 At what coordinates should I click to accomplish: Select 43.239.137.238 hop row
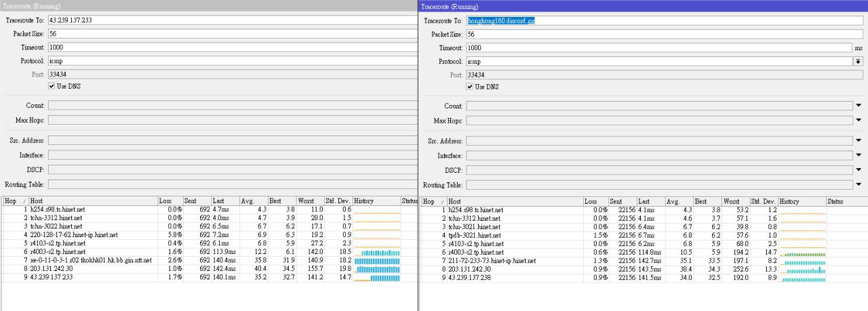(x=643, y=278)
